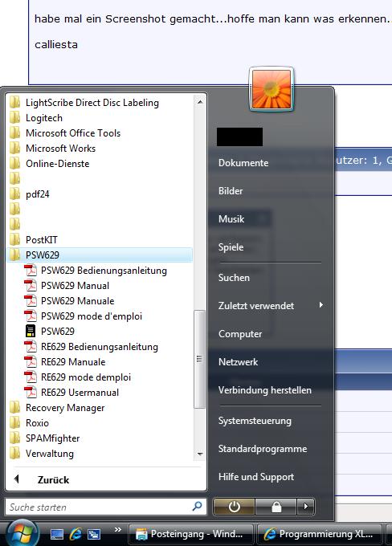The height and width of the screenshot is (546, 392).
Task: Open Spiele from the Start menu
Action: click(231, 247)
